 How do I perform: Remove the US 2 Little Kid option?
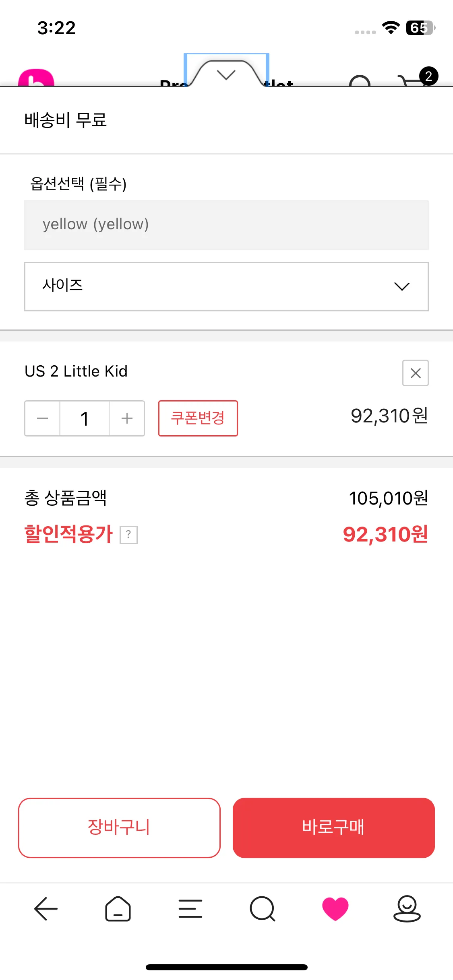[415, 373]
